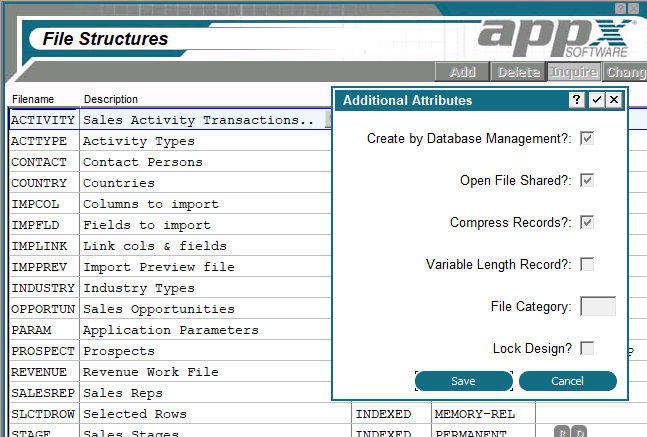Switch to Change mode

click(x=625, y=72)
